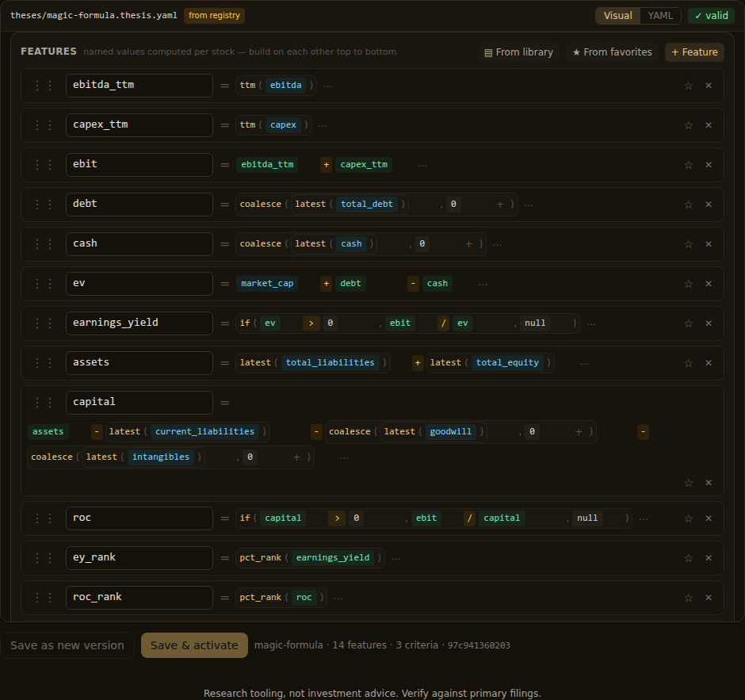Viewport: 745px width, 700px height.
Task: Click the goodwill field chip
Action: coord(450,431)
